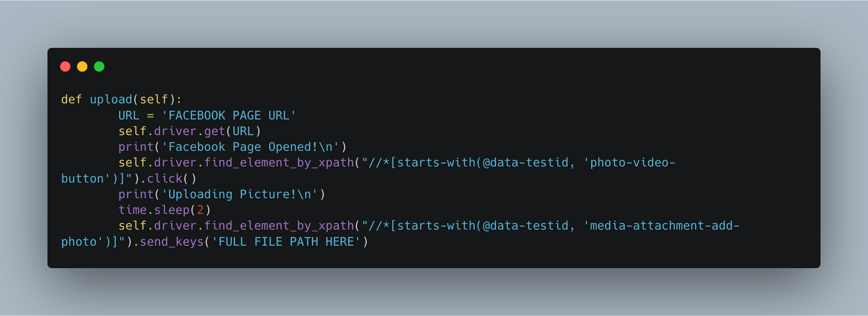Click the red close dot
Viewport: 868px width, 316px height.
pyautogui.click(x=65, y=67)
